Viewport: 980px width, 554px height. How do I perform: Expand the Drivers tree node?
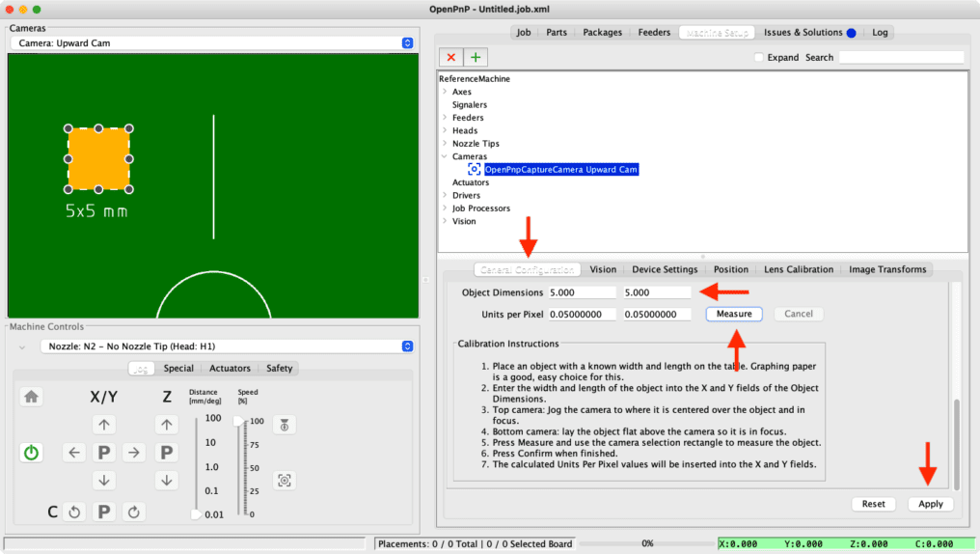coord(445,195)
